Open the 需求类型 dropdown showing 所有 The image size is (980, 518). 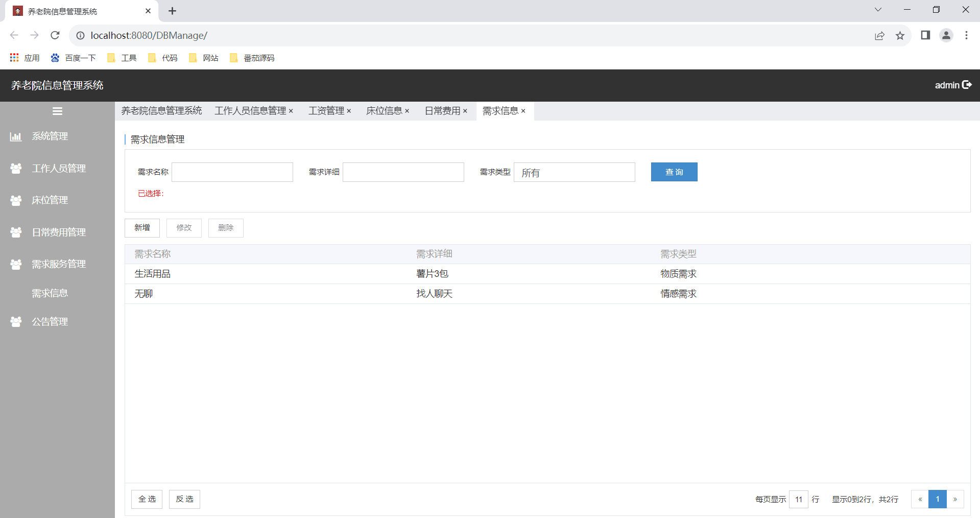coord(574,172)
